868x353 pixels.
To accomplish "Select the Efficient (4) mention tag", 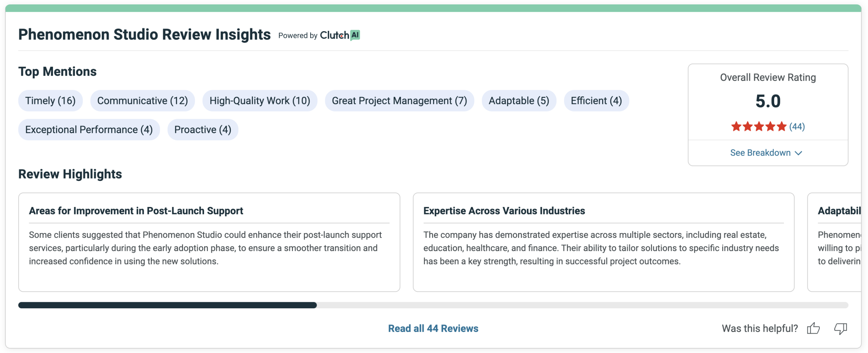I will (x=596, y=101).
